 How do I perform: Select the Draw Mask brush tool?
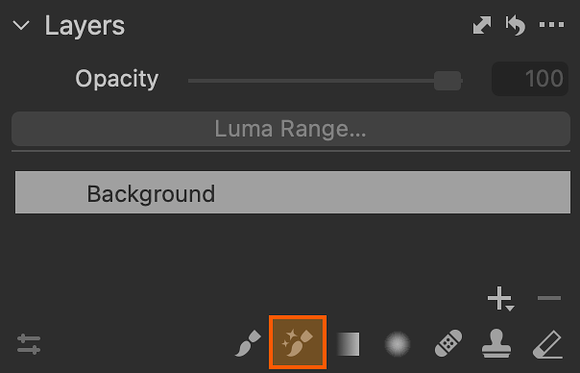click(x=248, y=344)
